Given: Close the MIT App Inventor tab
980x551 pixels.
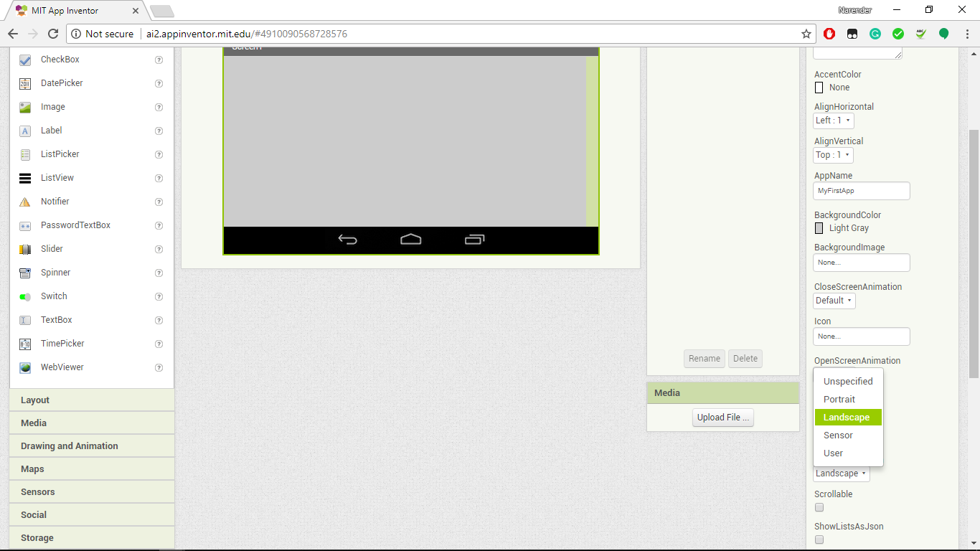Looking at the screenshot, I should [x=136, y=11].
